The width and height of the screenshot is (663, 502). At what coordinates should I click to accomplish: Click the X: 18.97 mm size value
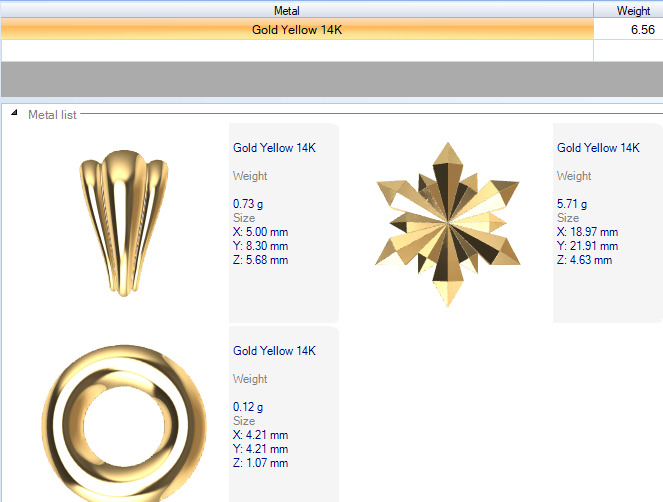point(587,232)
